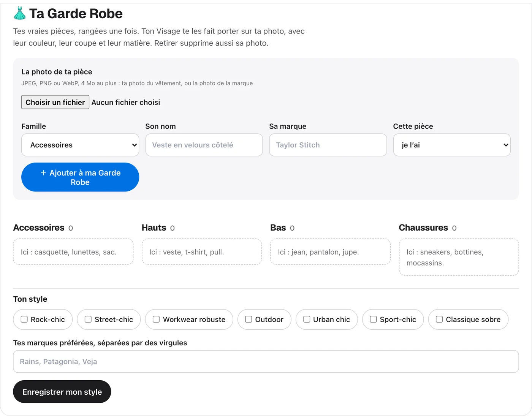The width and height of the screenshot is (532, 416).
Task: Expand the Cette pièce dropdown
Action: point(452,145)
